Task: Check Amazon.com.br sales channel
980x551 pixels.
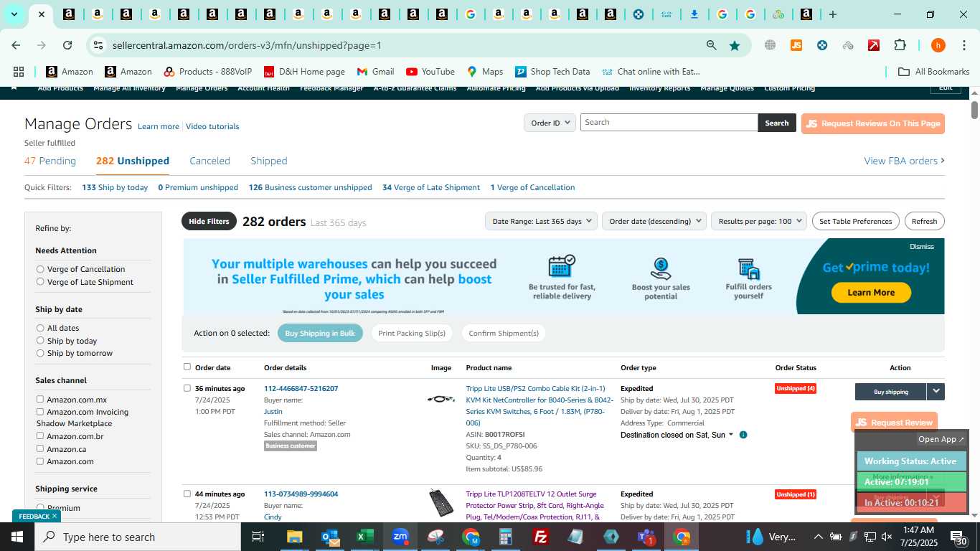Action: click(x=40, y=435)
